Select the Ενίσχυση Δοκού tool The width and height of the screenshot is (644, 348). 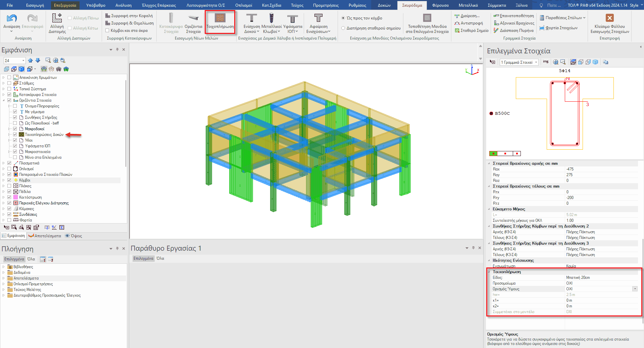coord(251,19)
